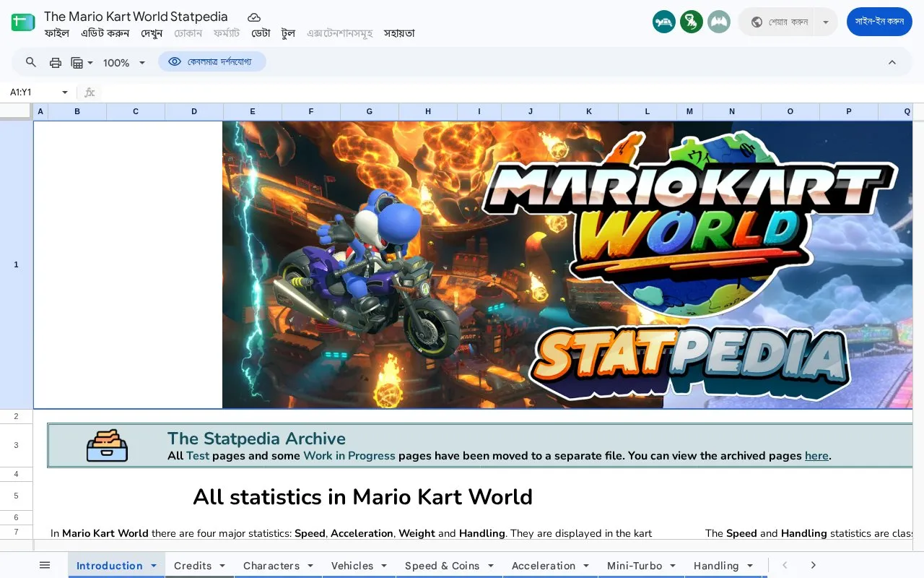Screen dimensions: 924x578
Task: Open the ফাইল (File) menu
Action: [56, 33]
